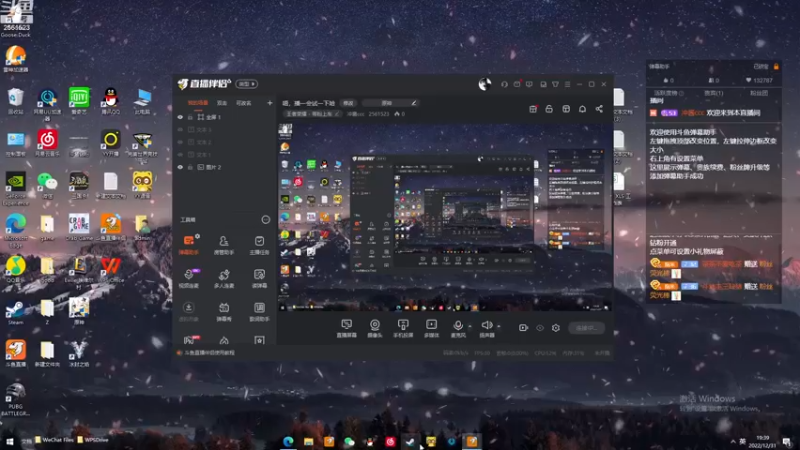
Task: Toggle visibility of 文本 2 source
Action: [180, 142]
